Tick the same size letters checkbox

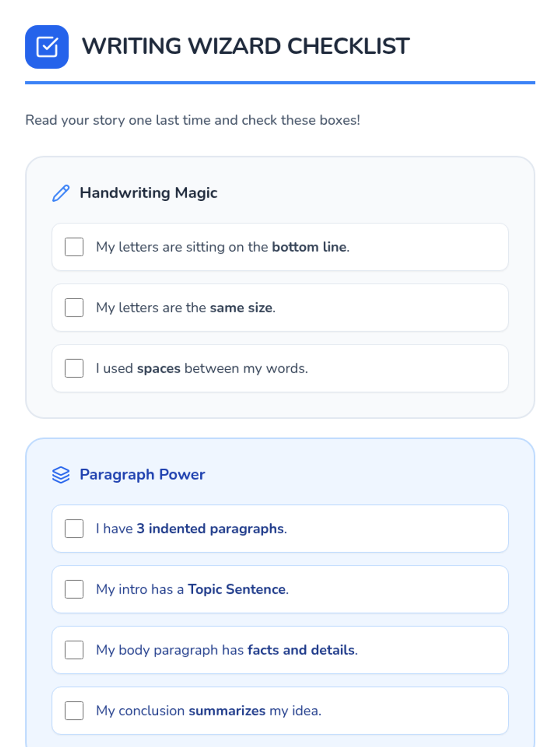[x=74, y=308]
